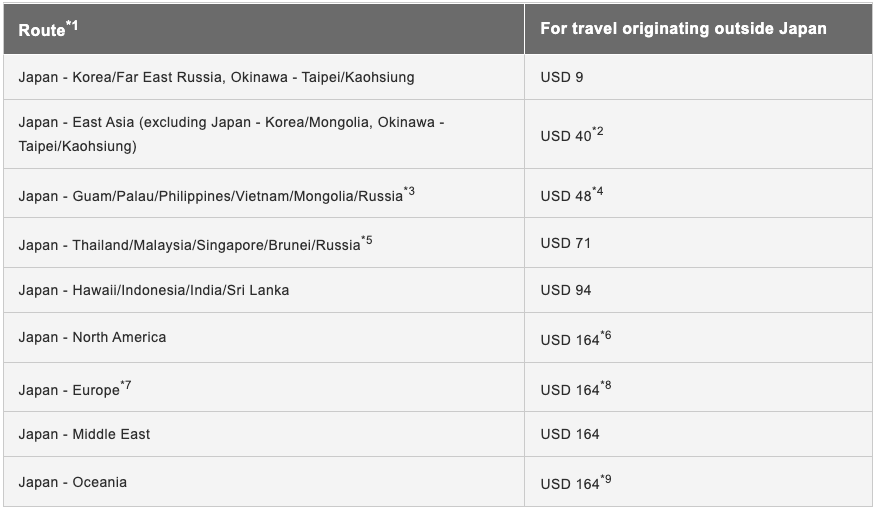Click the Japan - East Asia route cell
Screen dimensions: 876x511
click(x=231, y=134)
